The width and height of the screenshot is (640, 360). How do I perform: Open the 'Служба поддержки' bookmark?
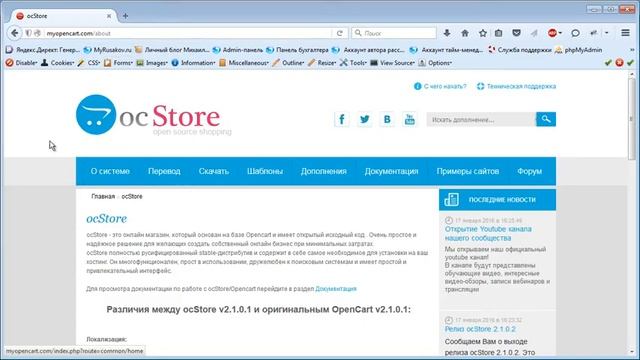point(520,50)
